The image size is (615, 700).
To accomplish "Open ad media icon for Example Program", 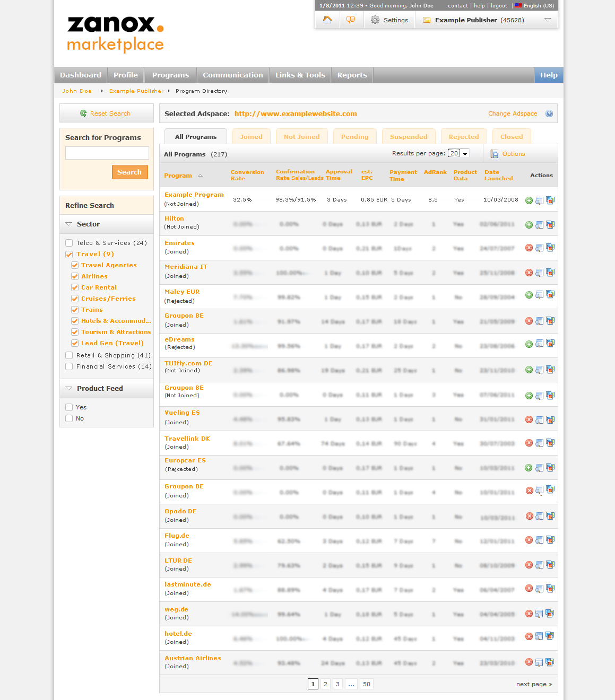I will tap(550, 200).
